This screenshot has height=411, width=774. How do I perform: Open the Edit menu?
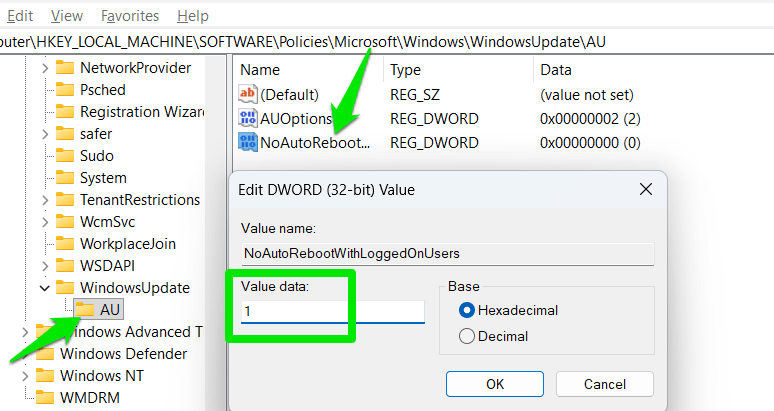click(20, 16)
